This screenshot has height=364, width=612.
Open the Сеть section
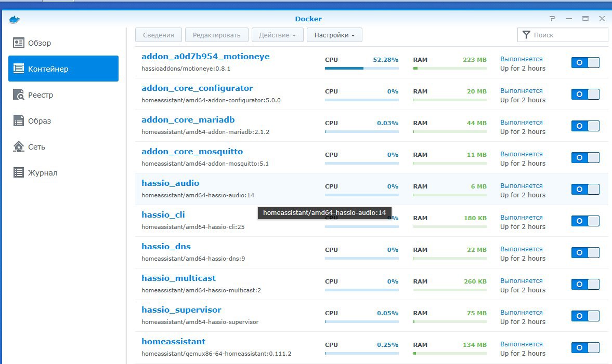63,146
